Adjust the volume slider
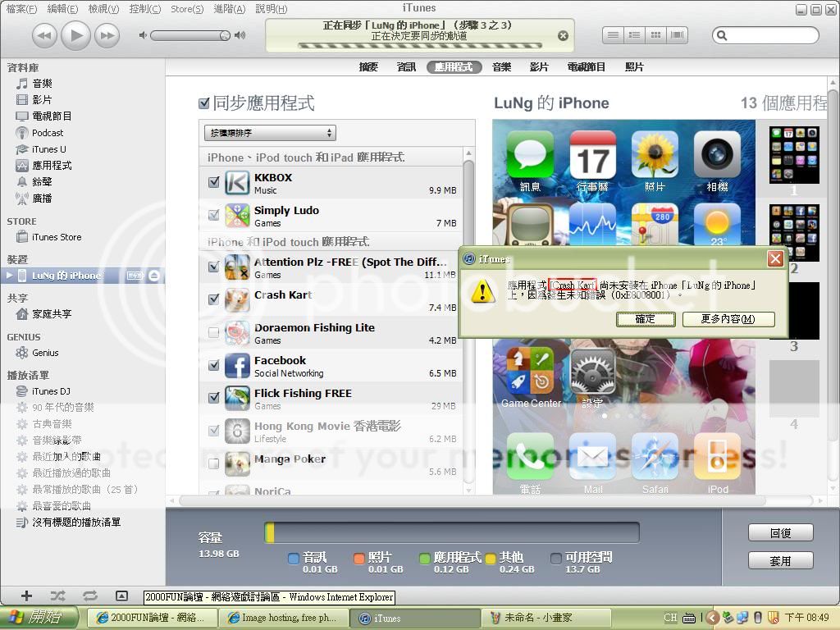 click(190, 36)
